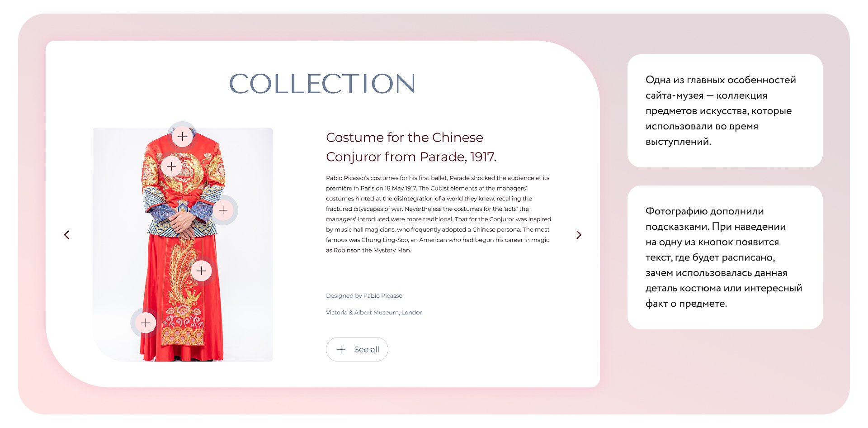Image resolution: width=868 pixels, height=428 pixels.
Task: Open the plus hotspot on the skirt phoenix embroidery
Action: 202,271
